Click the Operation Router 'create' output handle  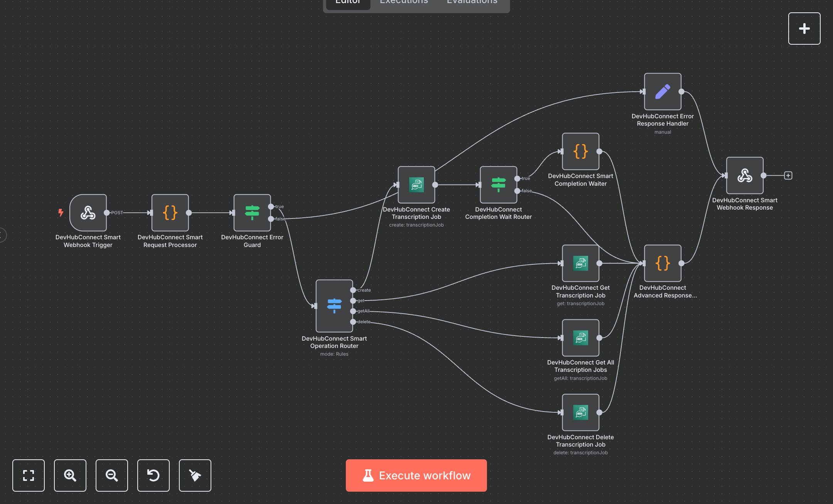pos(353,290)
